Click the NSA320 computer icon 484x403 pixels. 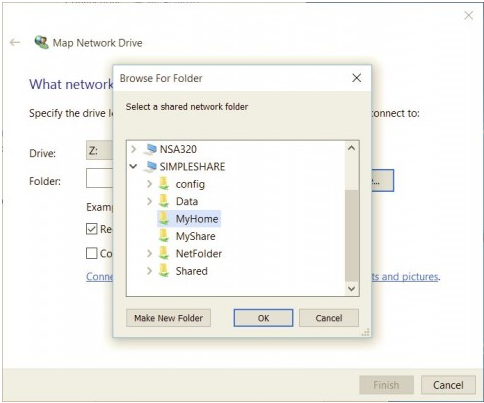tap(150, 149)
